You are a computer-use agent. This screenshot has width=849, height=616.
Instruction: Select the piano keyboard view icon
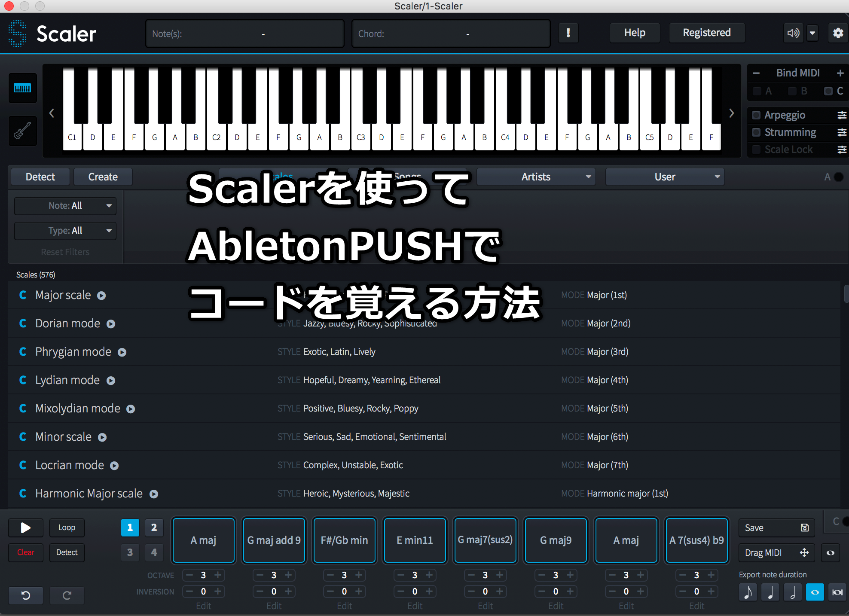point(22,88)
